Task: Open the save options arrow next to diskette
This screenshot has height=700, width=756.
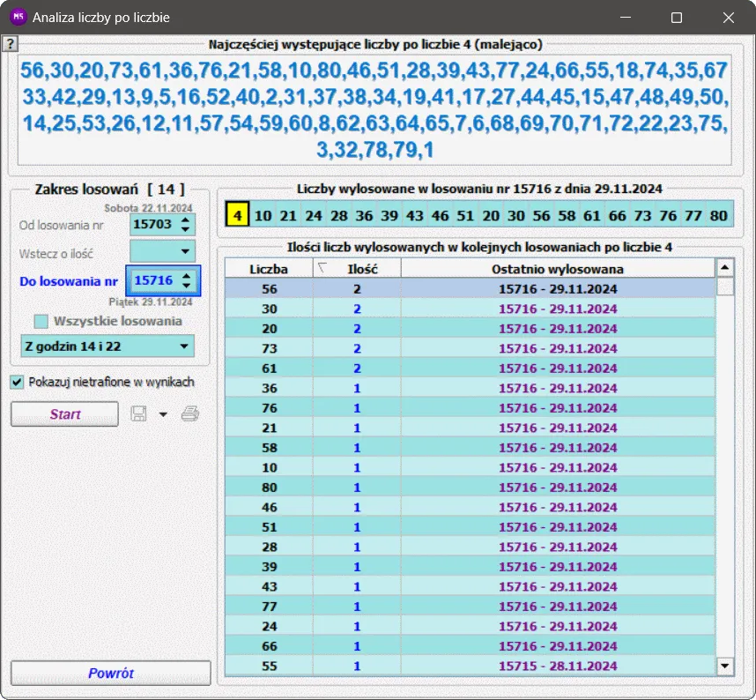Action: pos(163,415)
